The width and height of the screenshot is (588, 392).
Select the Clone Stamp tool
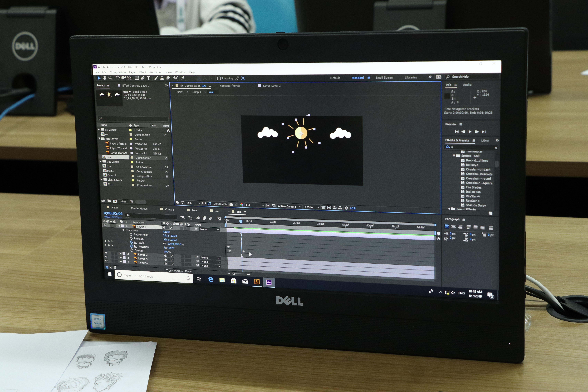click(x=162, y=78)
